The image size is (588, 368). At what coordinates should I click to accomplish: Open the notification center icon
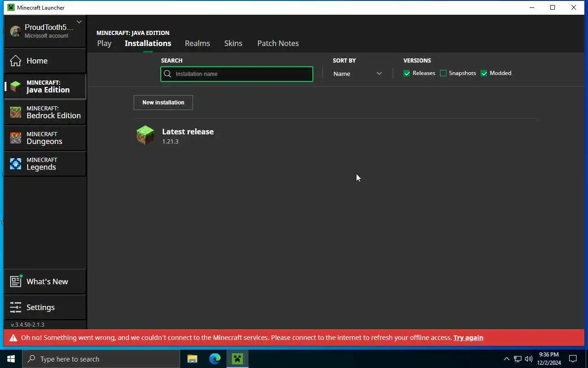573,359
